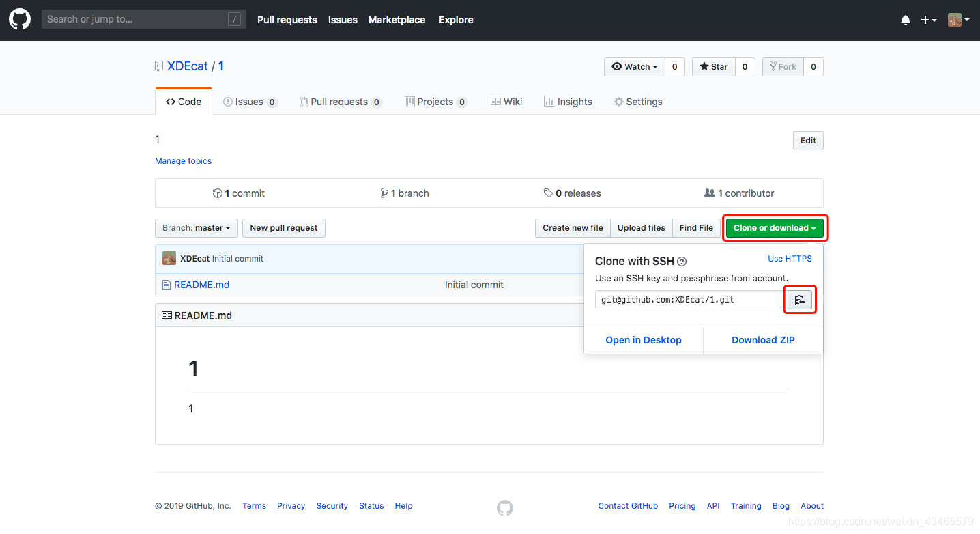Switch to the repository Issues tab
The height and width of the screenshot is (534, 980).
point(250,102)
